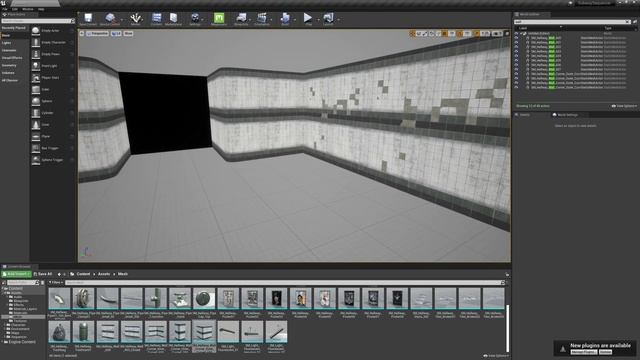Screen dimensions: 640x360
Task: Click the Cinematics clapperboard icon
Action: 262,18
